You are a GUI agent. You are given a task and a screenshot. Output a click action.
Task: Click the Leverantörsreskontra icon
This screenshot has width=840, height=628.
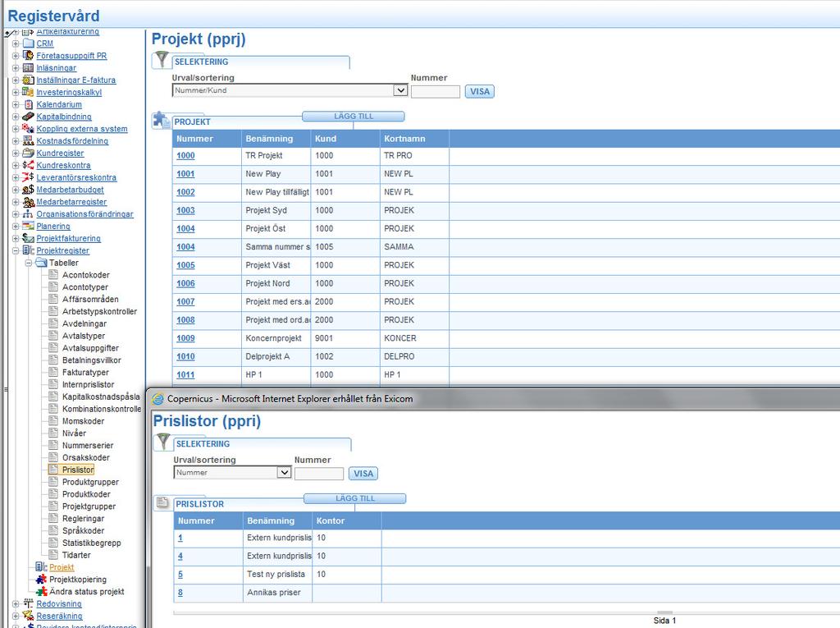pyautogui.click(x=29, y=177)
